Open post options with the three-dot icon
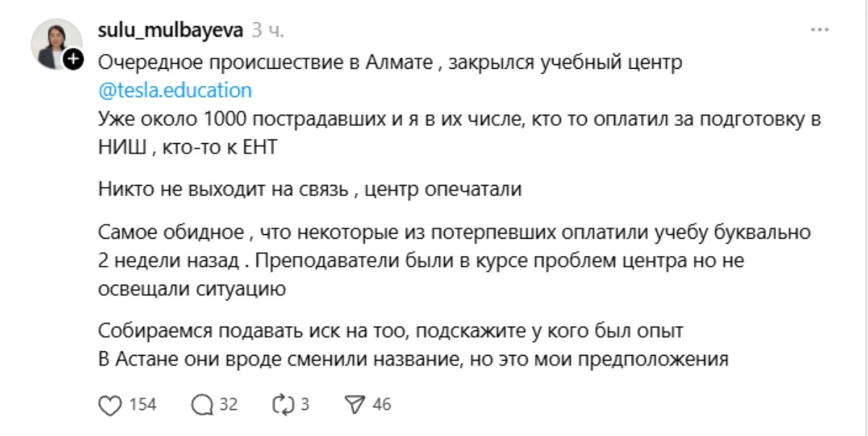The height and width of the screenshot is (436, 868). pos(820,29)
